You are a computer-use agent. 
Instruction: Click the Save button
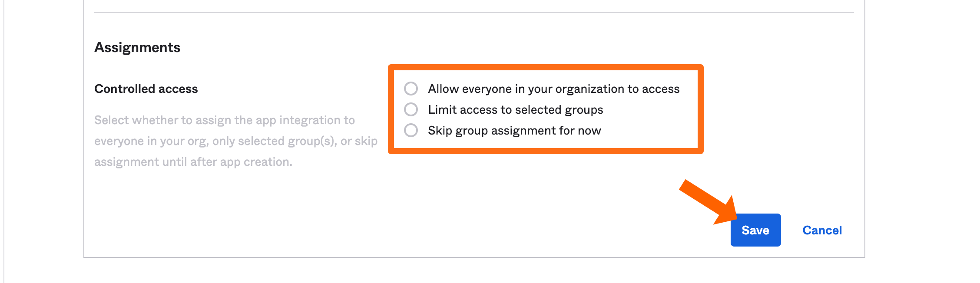[755, 230]
